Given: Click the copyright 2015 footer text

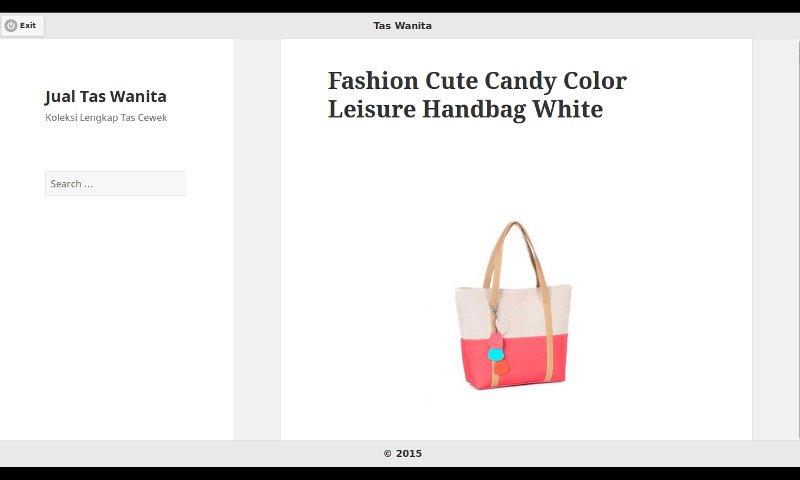Looking at the screenshot, I should pos(403,453).
